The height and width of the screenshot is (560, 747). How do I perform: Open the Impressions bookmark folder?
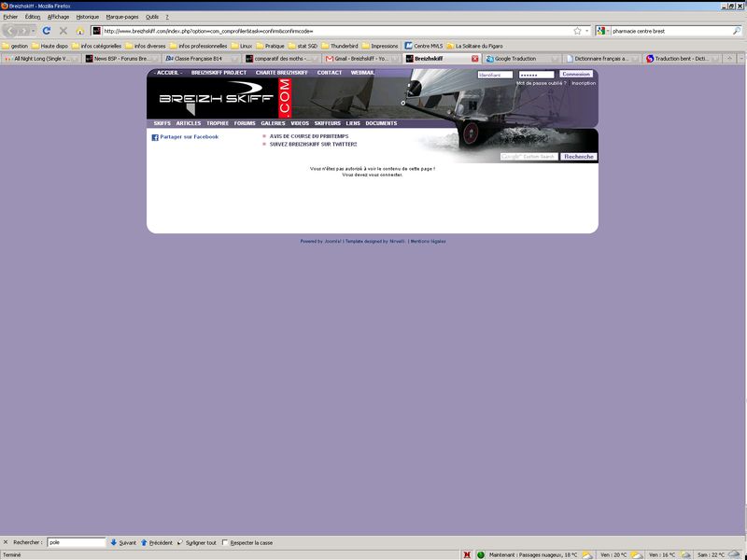[380, 46]
